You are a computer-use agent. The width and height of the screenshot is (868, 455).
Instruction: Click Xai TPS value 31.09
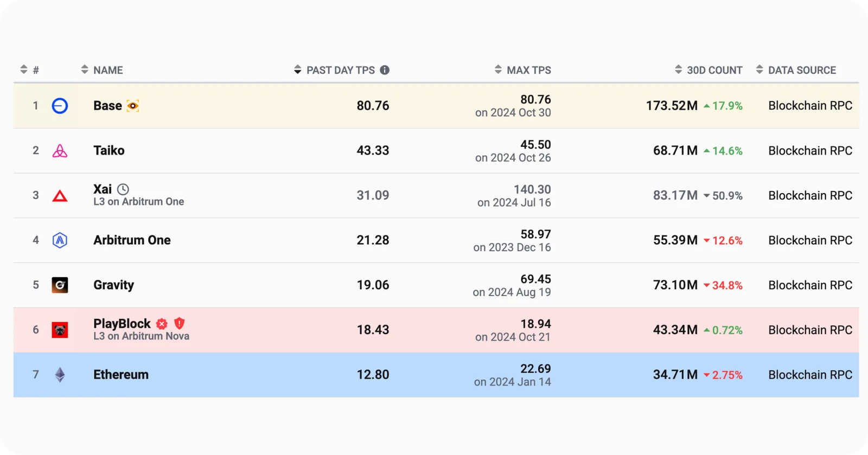pos(373,195)
